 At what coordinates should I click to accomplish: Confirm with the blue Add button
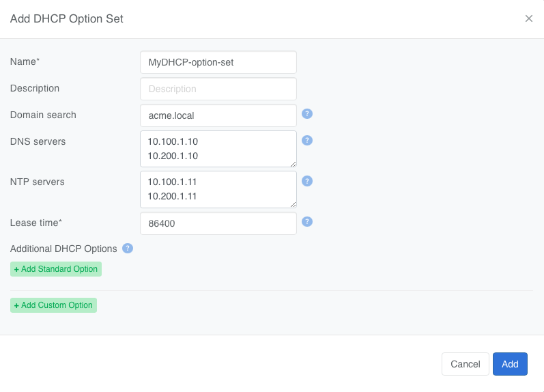tap(510, 364)
